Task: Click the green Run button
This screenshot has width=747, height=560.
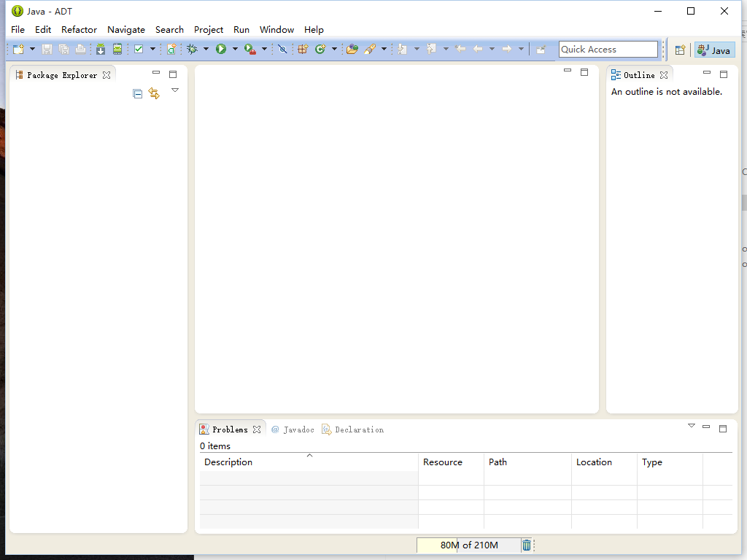Action: click(x=220, y=50)
